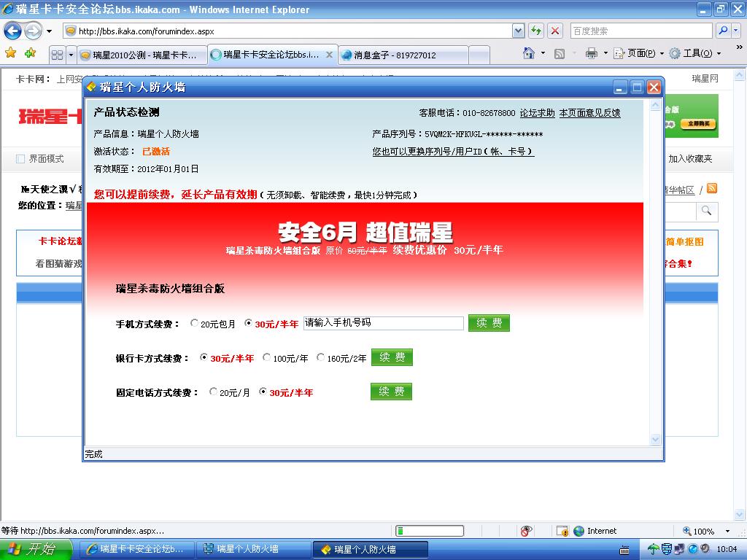Expand the Home button dropdown arrow

[543, 53]
